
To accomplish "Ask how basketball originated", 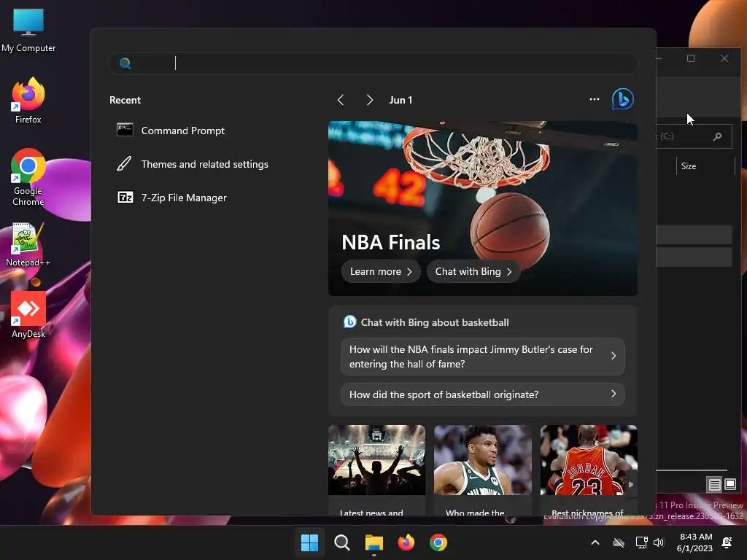I will 483,394.
